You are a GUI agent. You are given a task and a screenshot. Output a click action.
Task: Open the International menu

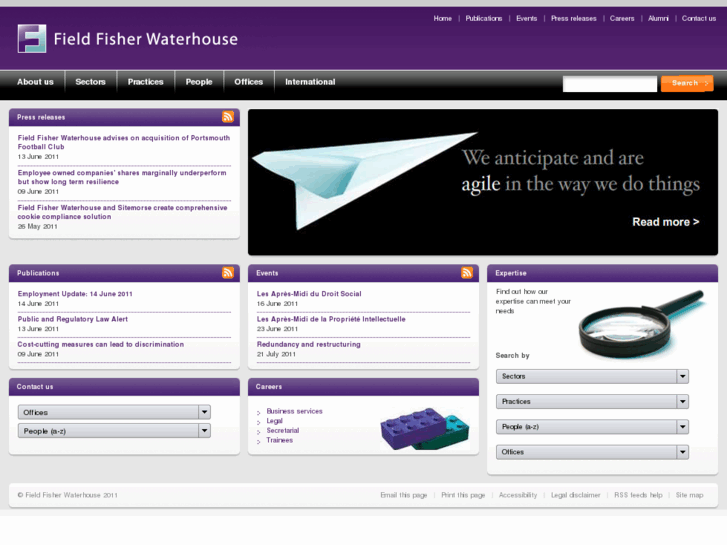[x=310, y=82]
